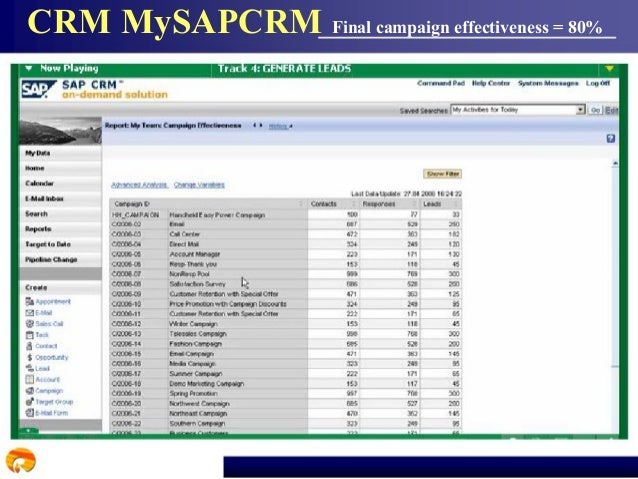Click the scrollbar up arrow at right
This screenshot has width=638, height=479.
coord(615,163)
